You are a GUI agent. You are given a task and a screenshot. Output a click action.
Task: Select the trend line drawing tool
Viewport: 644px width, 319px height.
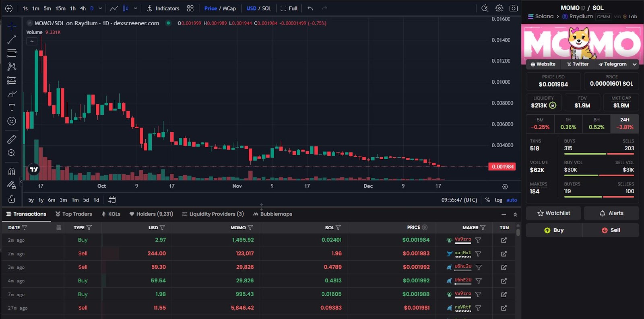12,39
